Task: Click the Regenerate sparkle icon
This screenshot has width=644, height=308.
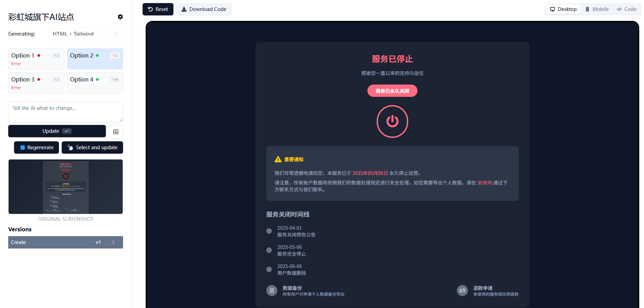Action: (x=23, y=147)
